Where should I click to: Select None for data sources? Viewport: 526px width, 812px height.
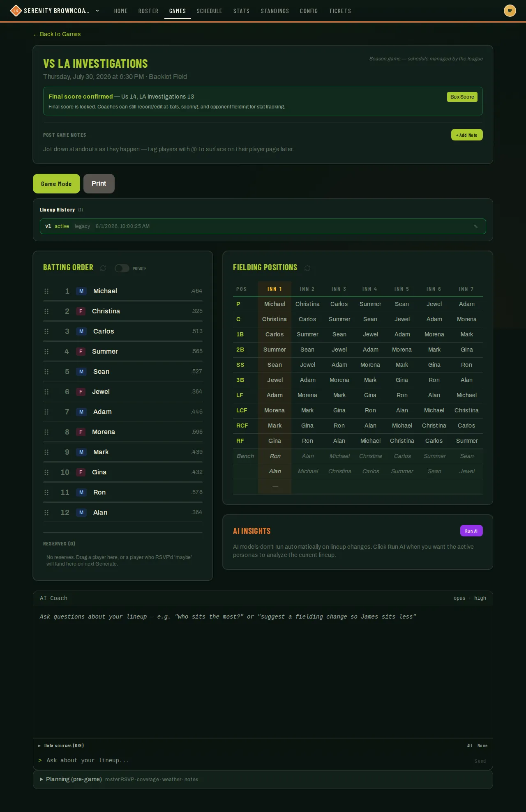[482, 745]
